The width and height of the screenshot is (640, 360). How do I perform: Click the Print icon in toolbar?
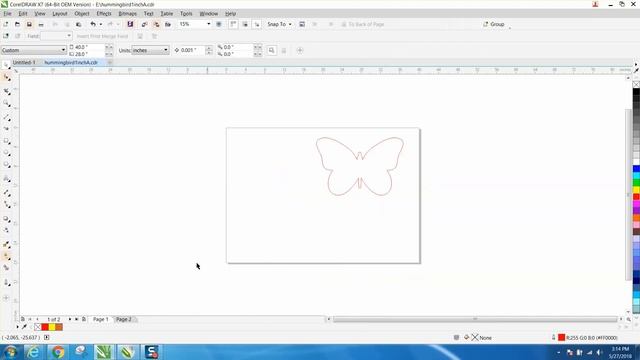(x=41, y=24)
